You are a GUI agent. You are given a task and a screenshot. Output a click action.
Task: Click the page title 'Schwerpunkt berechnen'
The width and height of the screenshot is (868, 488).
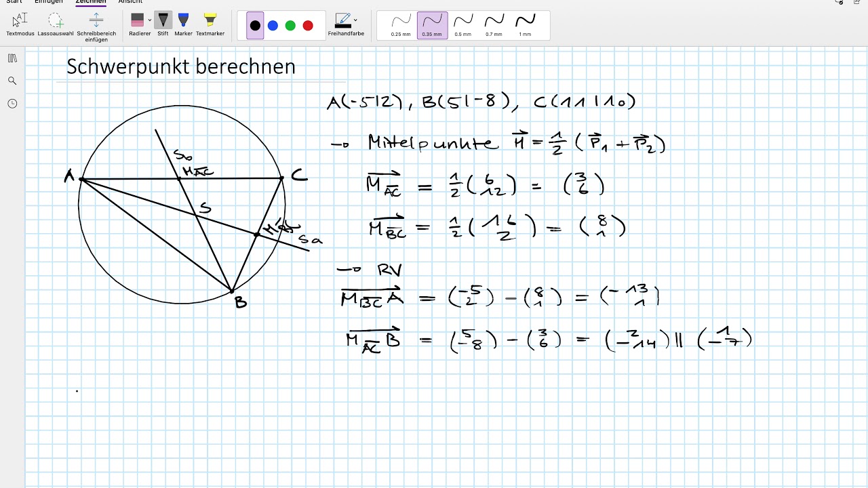pos(181,66)
